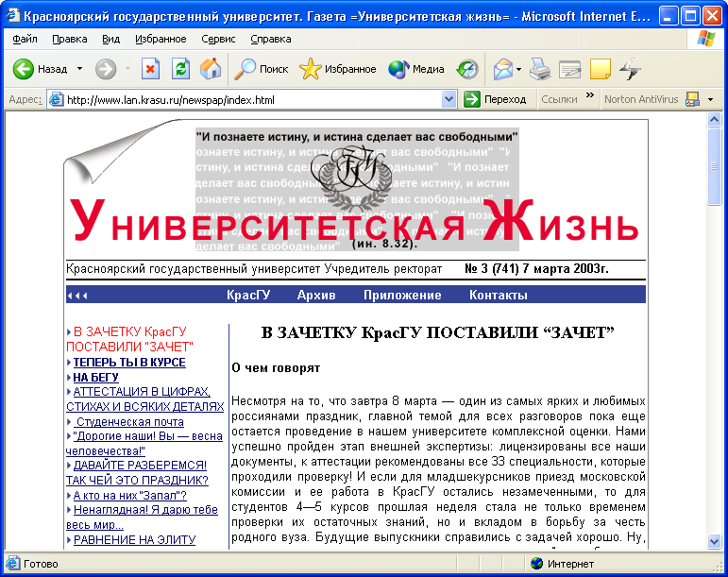Stop page loading with red X icon
The height and width of the screenshot is (577, 728).
click(x=150, y=69)
